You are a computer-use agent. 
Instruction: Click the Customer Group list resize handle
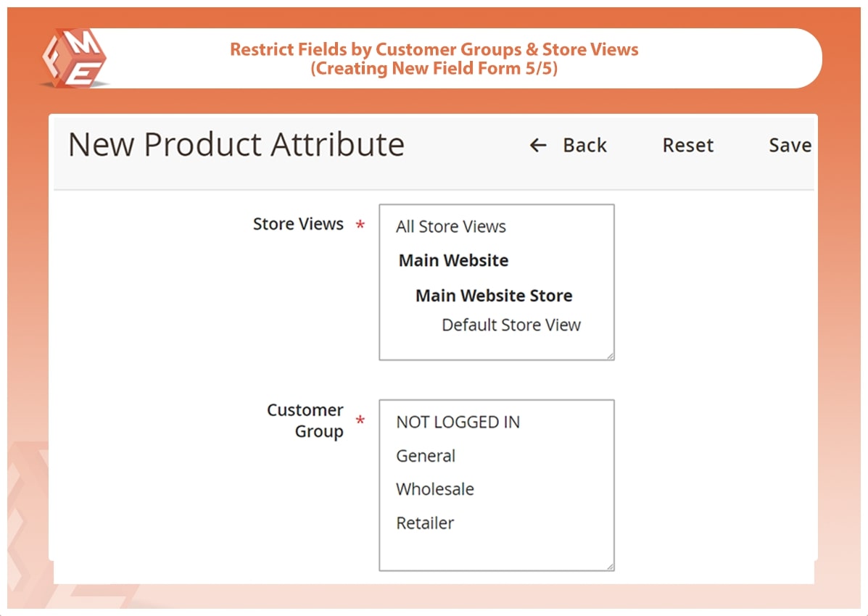(x=610, y=567)
